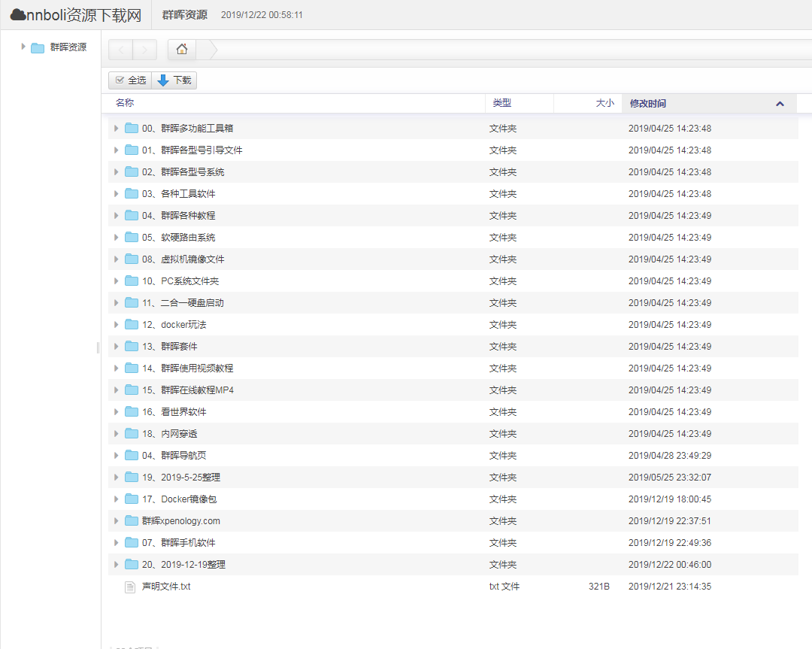Click folder icon for 02、群晖各型号系统
The height and width of the screenshot is (649, 812).
pyautogui.click(x=132, y=171)
